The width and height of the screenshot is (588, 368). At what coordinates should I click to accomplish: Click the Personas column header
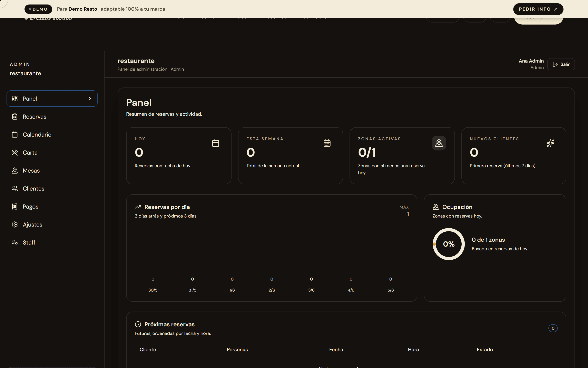[237, 350]
